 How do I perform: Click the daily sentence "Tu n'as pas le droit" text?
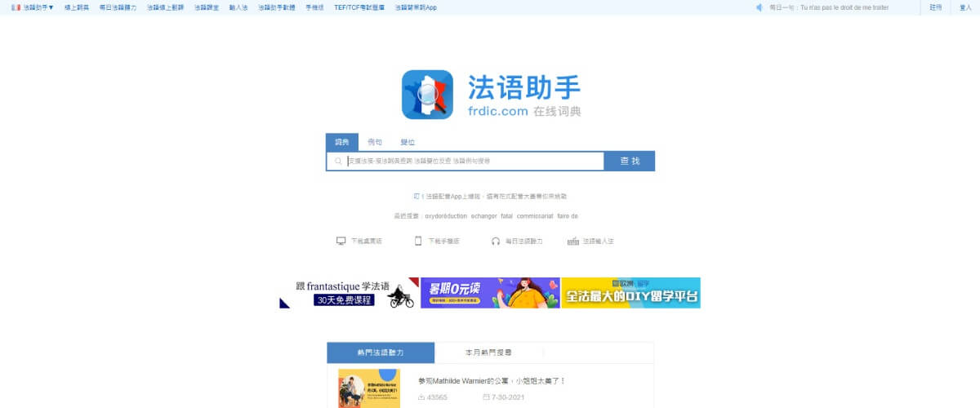click(844, 7)
